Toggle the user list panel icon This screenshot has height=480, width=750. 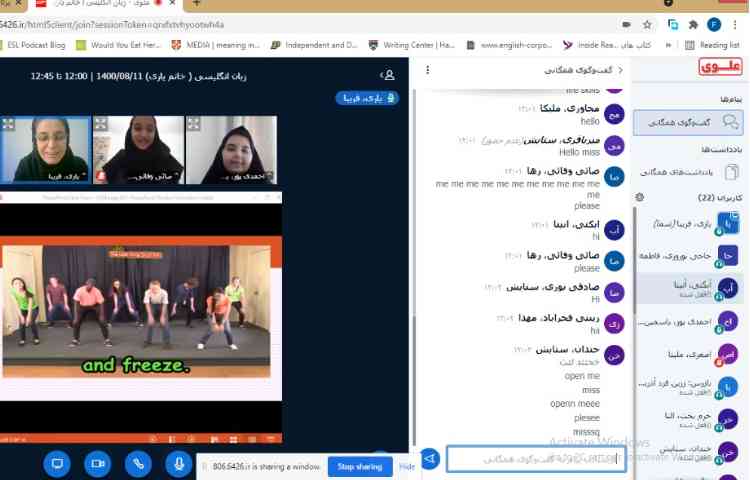coord(388,75)
